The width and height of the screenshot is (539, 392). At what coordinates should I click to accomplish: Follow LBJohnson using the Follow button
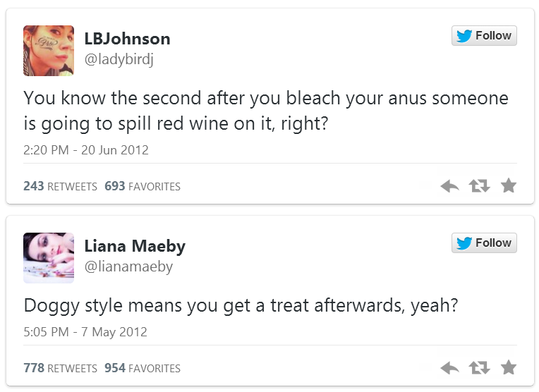point(484,36)
